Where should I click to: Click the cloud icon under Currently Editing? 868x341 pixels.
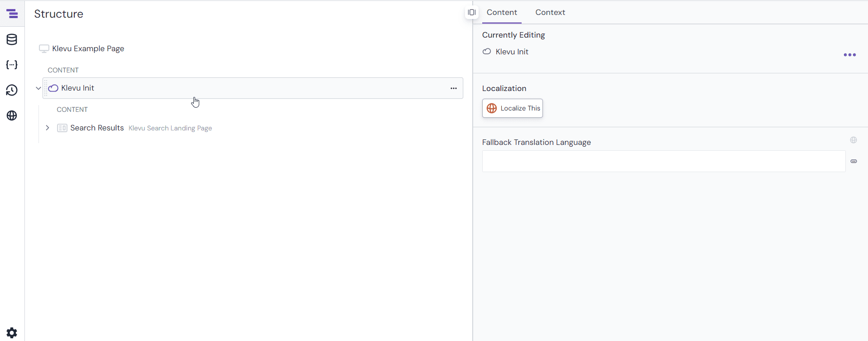pyautogui.click(x=487, y=52)
